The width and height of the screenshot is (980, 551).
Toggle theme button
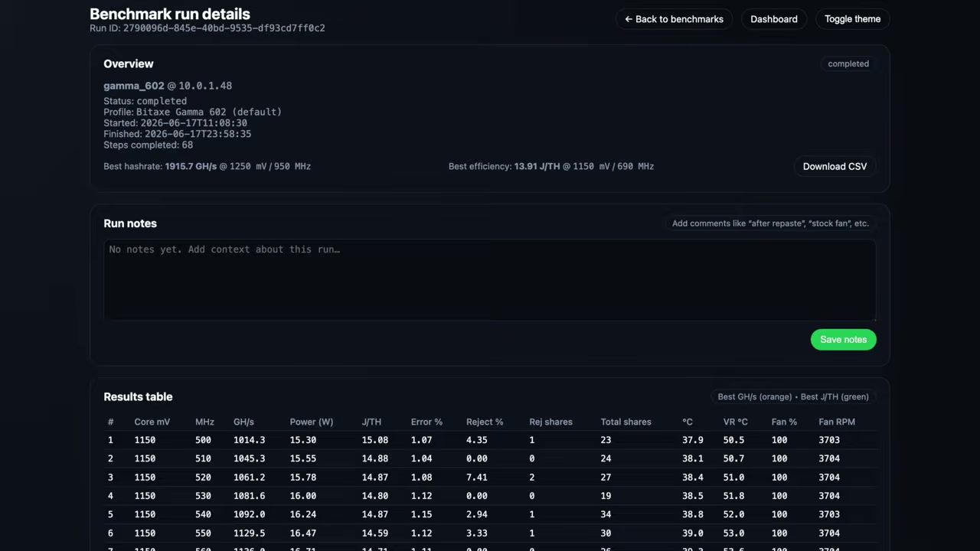(x=852, y=19)
